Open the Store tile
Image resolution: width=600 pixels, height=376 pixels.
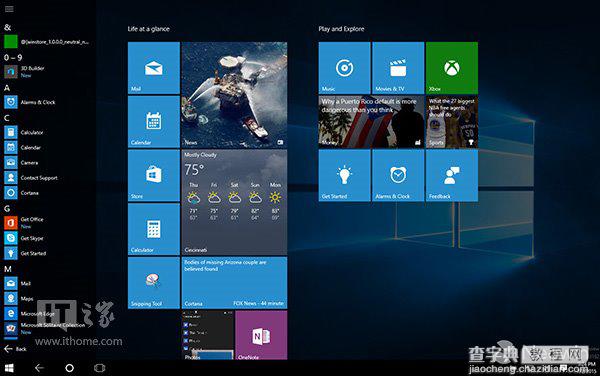[x=154, y=175]
